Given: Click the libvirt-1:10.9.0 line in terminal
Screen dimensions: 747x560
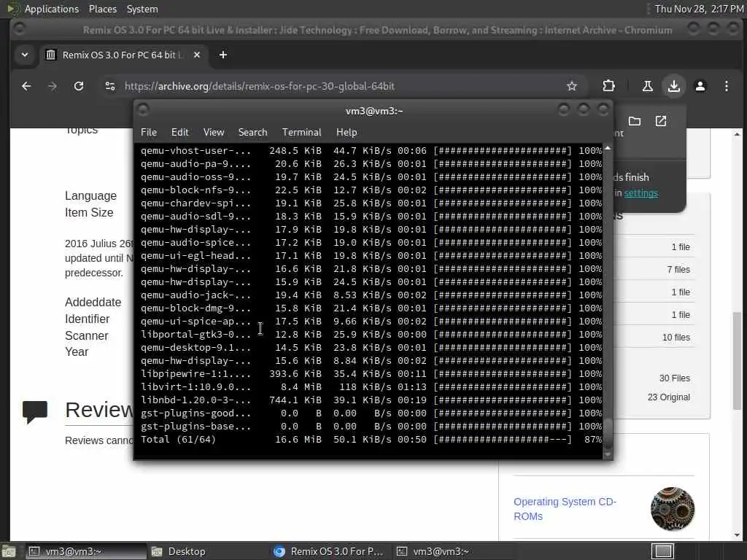Looking at the screenshot, I should [371, 386].
